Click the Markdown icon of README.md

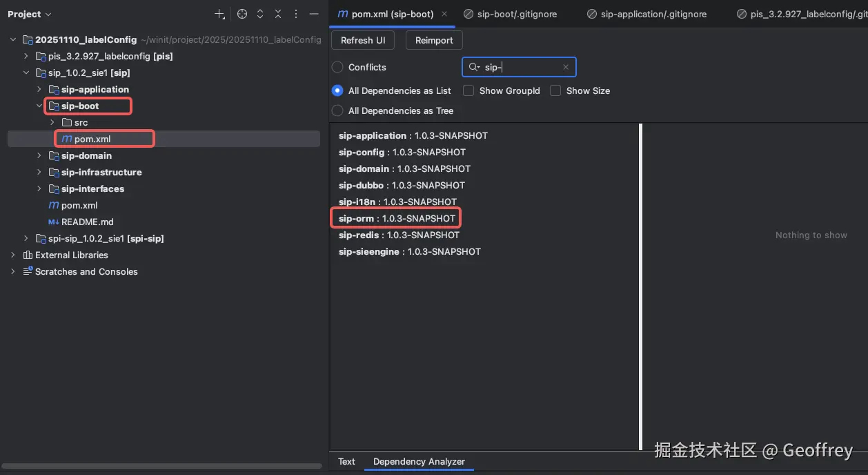[x=54, y=222]
